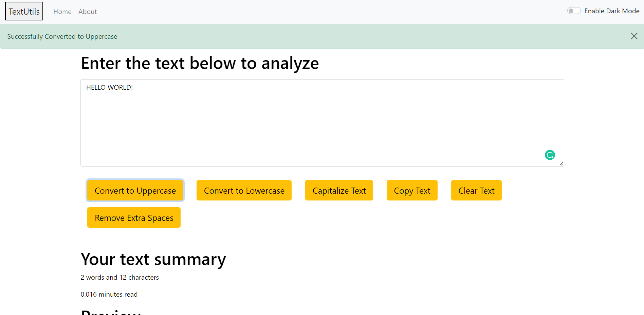The height and width of the screenshot is (315, 644).
Task: Open the About nav link
Action: pos(88,12)
